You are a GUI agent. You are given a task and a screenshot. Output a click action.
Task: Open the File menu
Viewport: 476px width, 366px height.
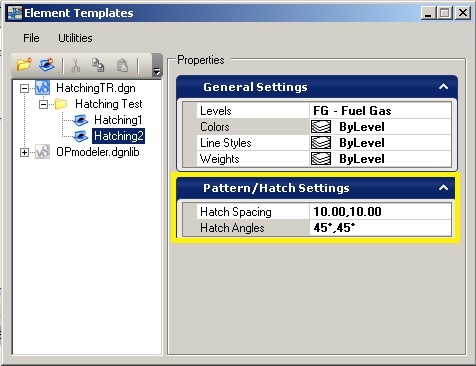(31, 38)
